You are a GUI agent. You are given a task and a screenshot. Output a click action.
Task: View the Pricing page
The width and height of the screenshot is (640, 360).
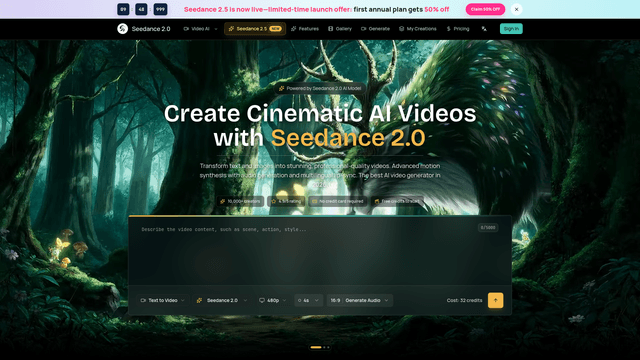coord(458,29)
